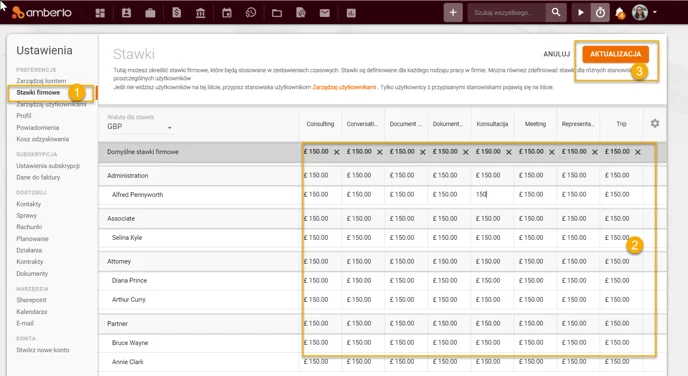
Task: Click the Konsultacja column header
Action: point(492,124)
